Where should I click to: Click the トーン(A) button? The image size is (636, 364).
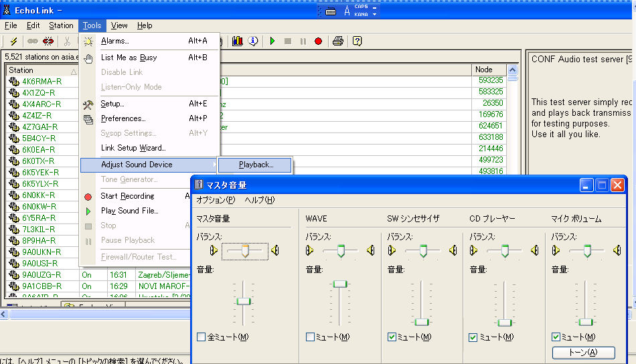point(583,352)
